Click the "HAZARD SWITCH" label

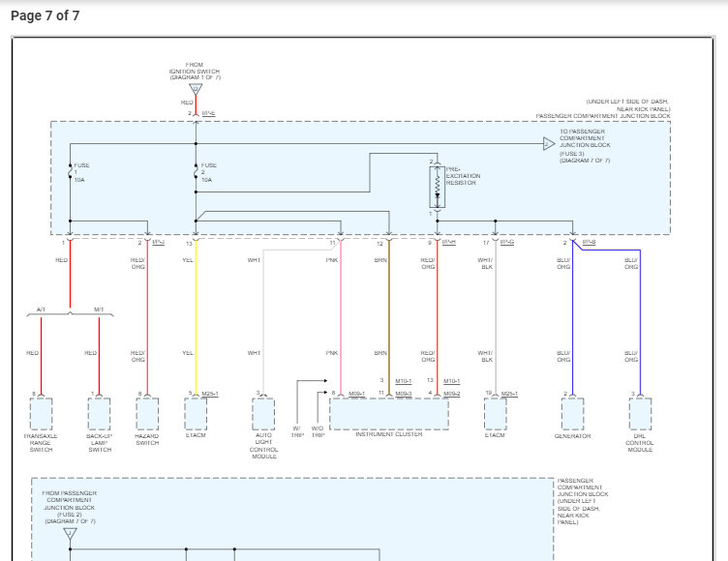(x=147, y=439)
